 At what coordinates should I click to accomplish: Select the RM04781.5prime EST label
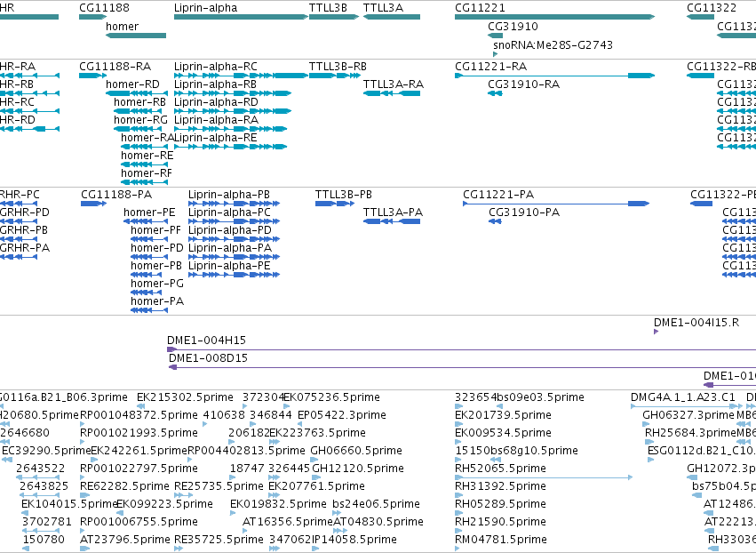pos(501,540)
